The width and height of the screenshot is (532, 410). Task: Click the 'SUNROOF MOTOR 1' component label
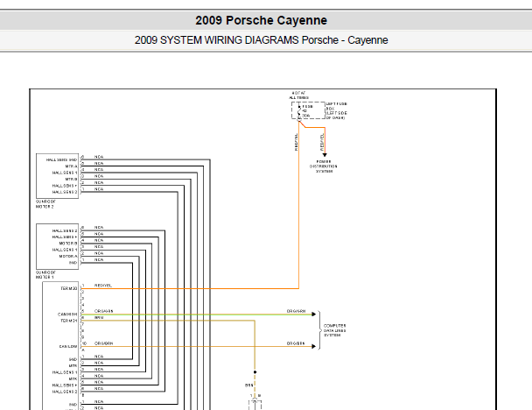(45, 274)
